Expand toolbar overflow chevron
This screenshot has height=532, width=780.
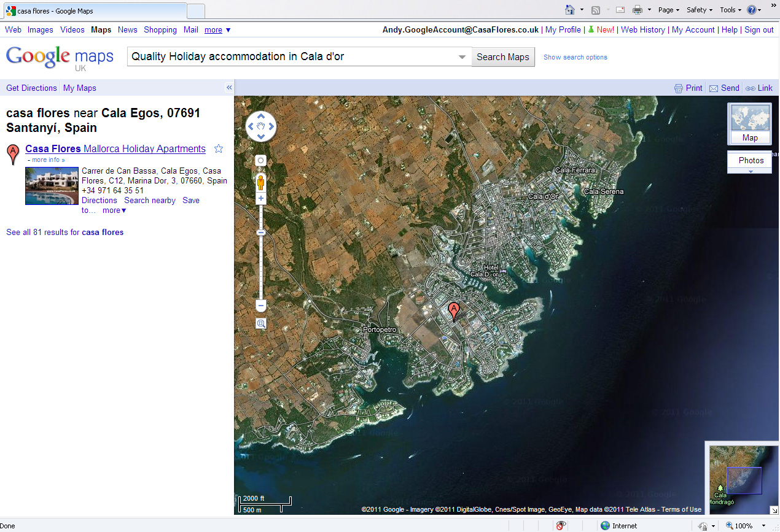click(773, 6)
